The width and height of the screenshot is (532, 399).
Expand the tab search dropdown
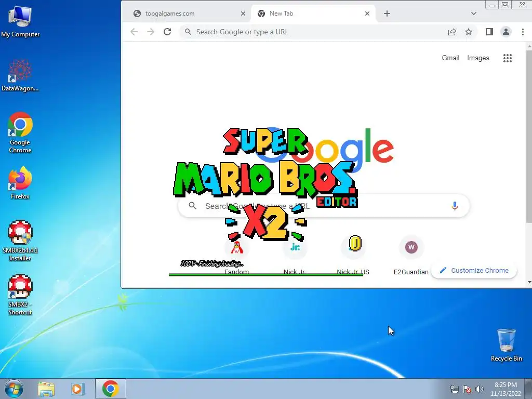tap(474, 14)
